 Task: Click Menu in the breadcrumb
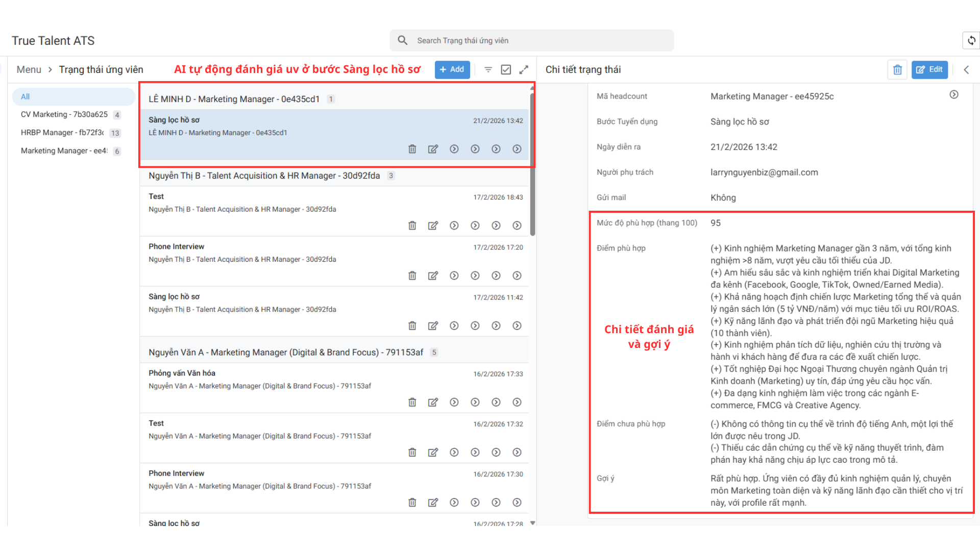[29, 69]
